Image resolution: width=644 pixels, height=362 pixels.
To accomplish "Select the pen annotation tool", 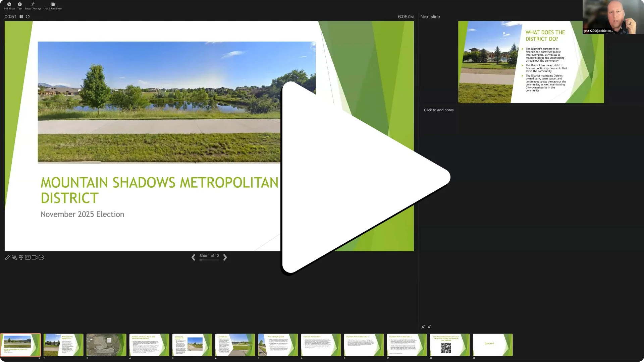I will [7, 257].
